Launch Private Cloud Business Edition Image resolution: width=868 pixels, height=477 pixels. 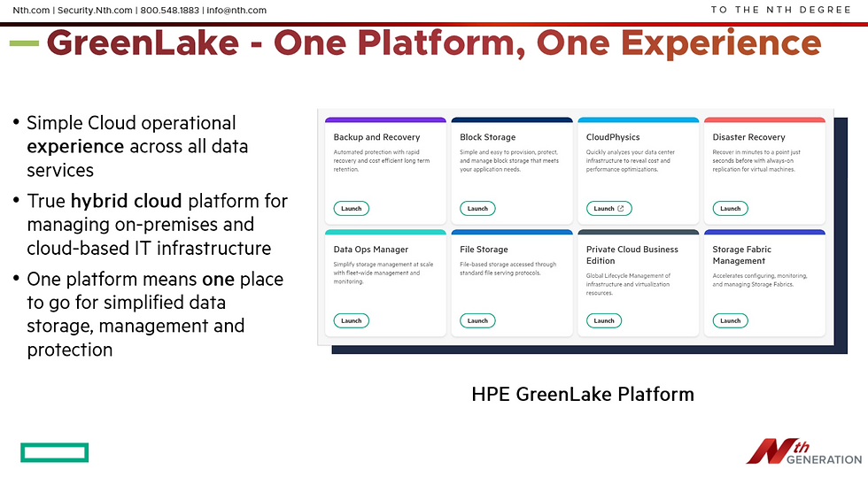point(603,320)
